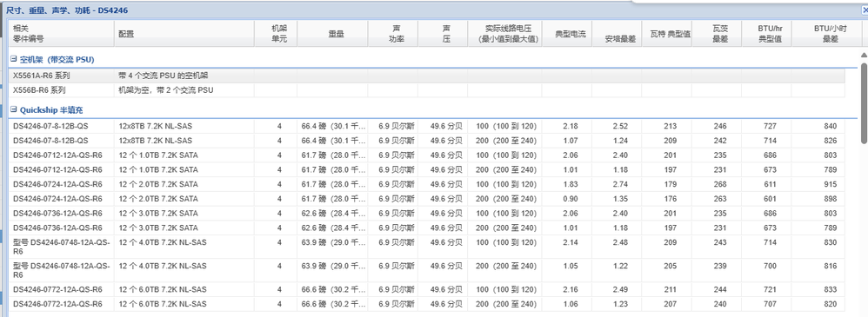Click the BTU typical value 700

pyautogui.click(x=770, y=266)
